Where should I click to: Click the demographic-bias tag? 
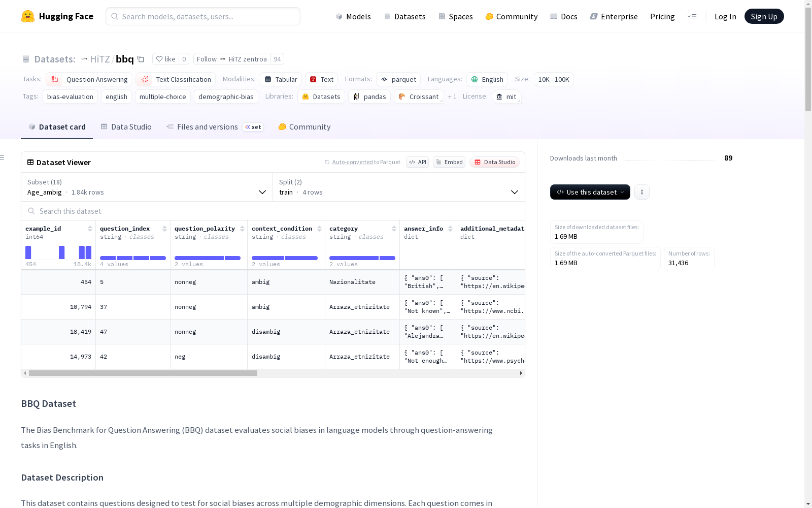point(226,97)
